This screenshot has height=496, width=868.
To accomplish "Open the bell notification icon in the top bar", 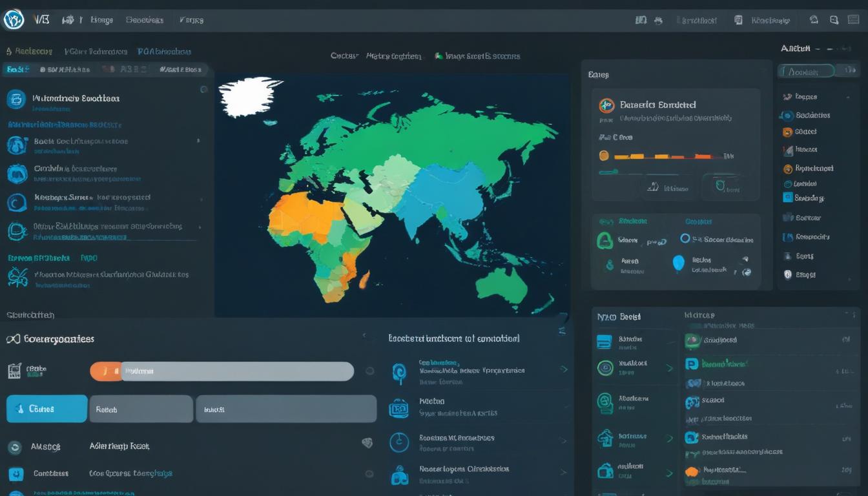I will point(814,20).
